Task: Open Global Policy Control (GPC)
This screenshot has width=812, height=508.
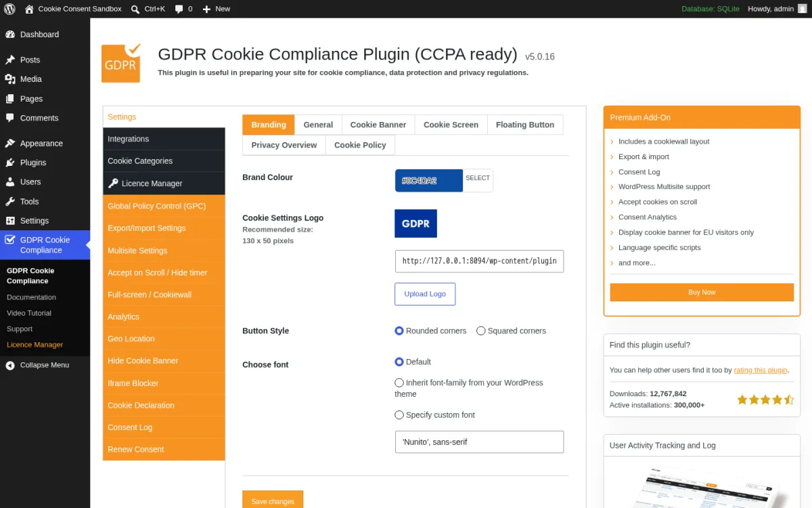Action: 164,206
